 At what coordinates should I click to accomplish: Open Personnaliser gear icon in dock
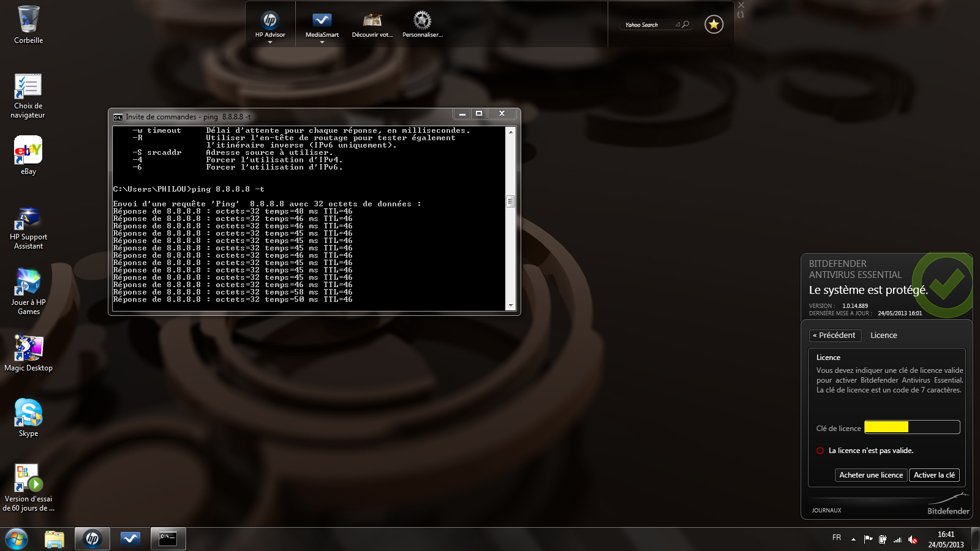(422, 21)
